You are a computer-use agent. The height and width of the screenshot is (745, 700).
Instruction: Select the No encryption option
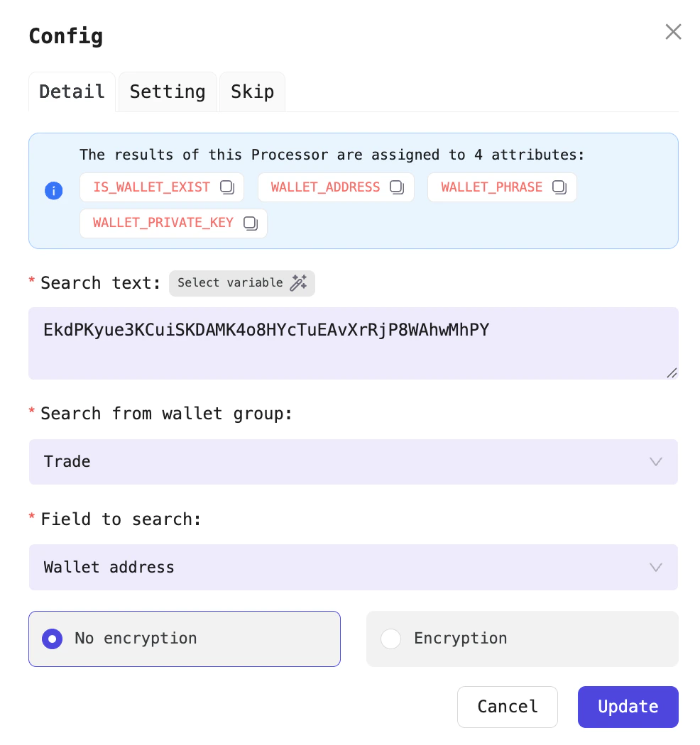click(52, 639)
